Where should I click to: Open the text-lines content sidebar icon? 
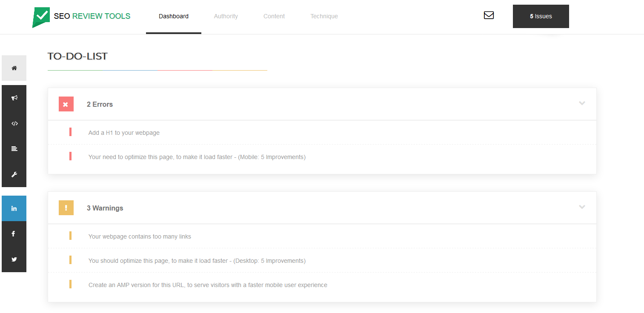click(x=14, y=149)
